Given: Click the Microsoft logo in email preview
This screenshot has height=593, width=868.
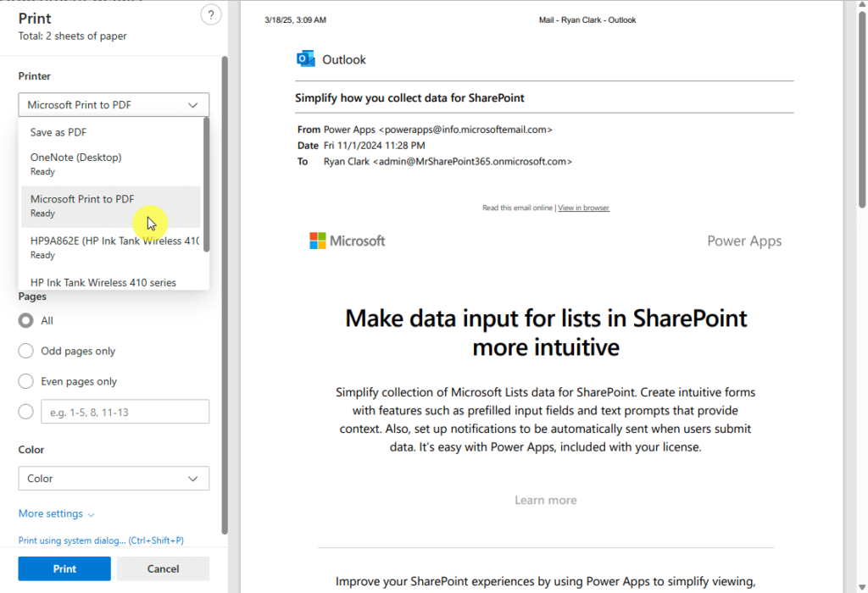Looking at the screenshot, I should [347, 241].
